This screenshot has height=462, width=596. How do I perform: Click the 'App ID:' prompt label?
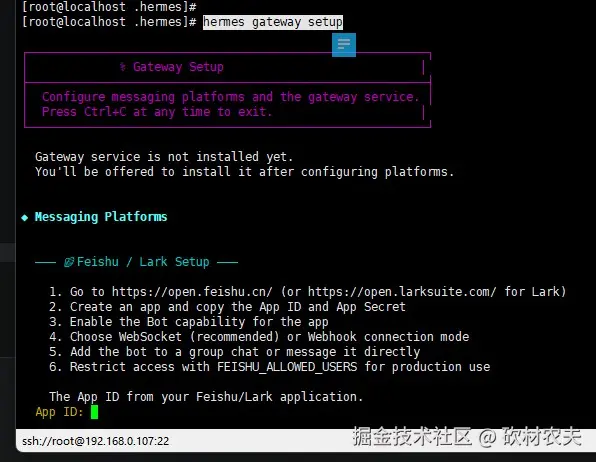point(59,412)
